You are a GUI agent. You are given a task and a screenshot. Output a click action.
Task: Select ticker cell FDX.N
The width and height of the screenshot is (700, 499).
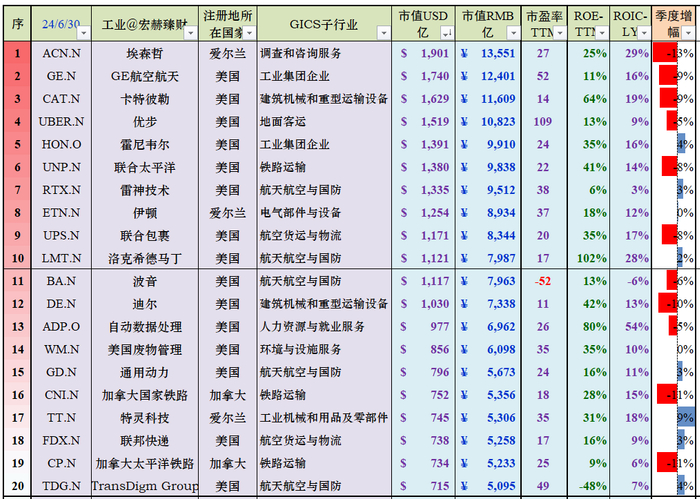click(x=62, y=441)
